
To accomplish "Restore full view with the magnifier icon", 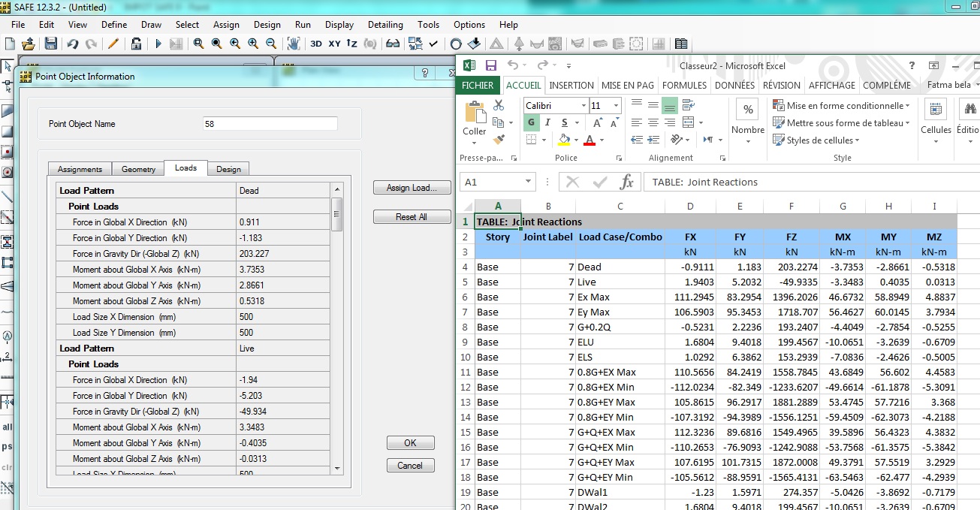I will pyautogui.click(x=217, y=44).
